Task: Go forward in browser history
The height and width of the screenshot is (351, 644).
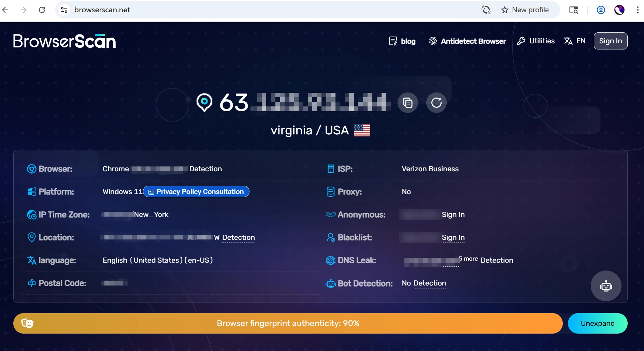Action: pos(24,10)
